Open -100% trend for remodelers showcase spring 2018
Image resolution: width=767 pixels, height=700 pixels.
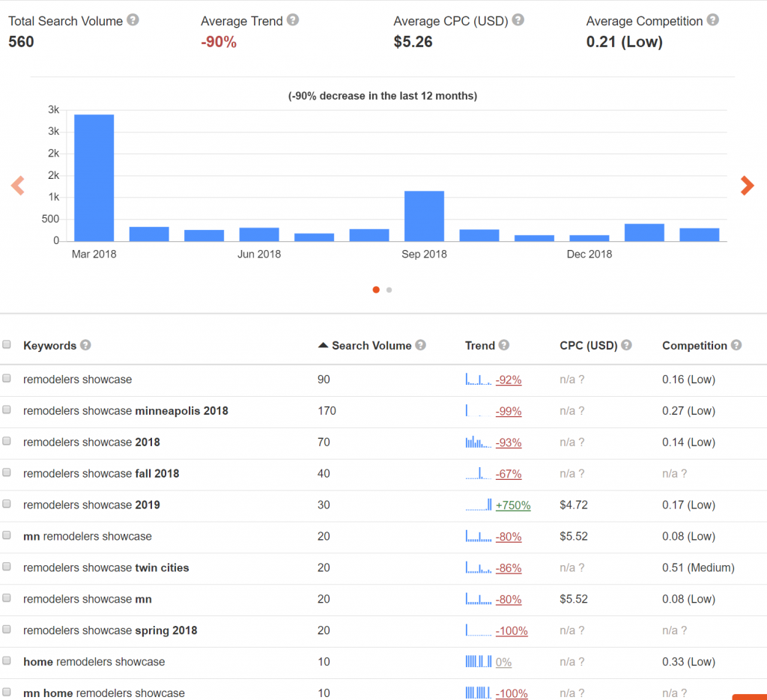(512, 630)
